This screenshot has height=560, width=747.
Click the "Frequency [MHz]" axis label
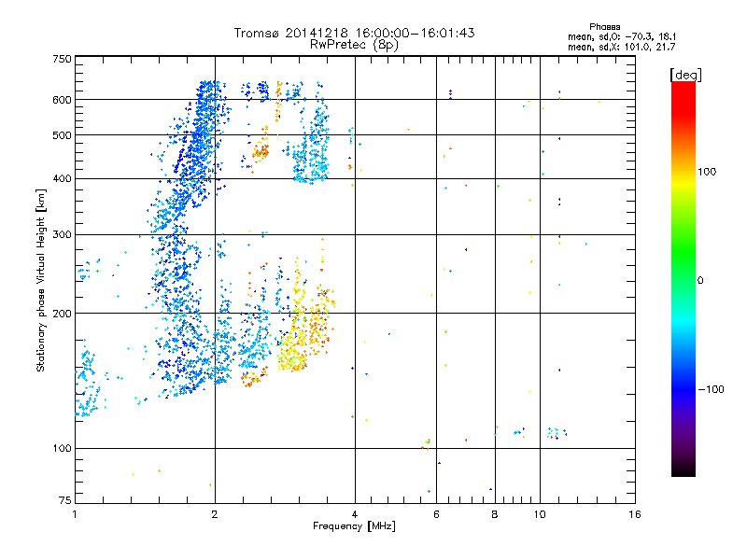354,526
